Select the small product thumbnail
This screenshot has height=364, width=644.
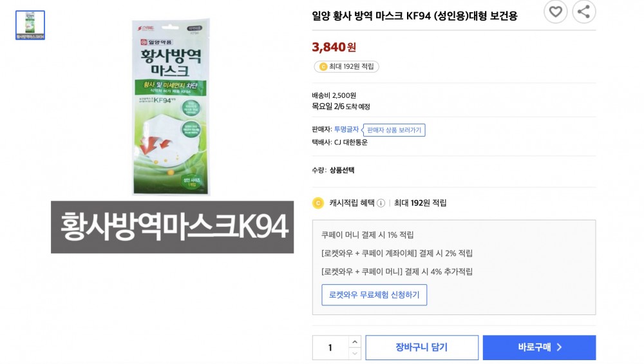pos(30,26)
